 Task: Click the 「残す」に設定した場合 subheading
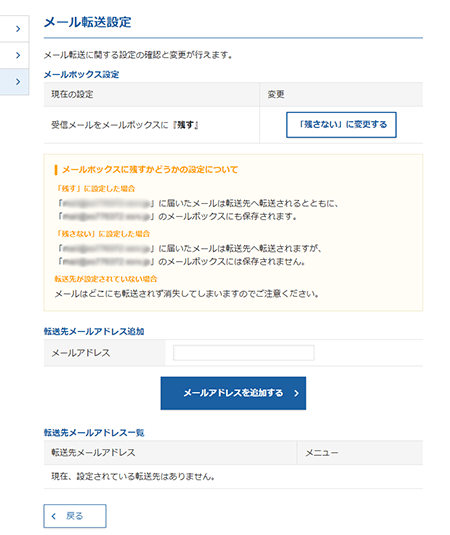tap(96, 189)
